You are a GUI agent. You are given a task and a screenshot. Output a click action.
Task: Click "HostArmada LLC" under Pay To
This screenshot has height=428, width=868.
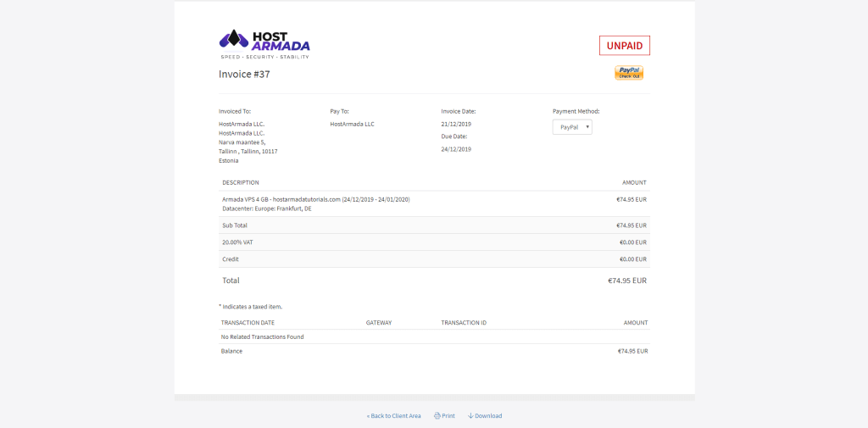352,124
